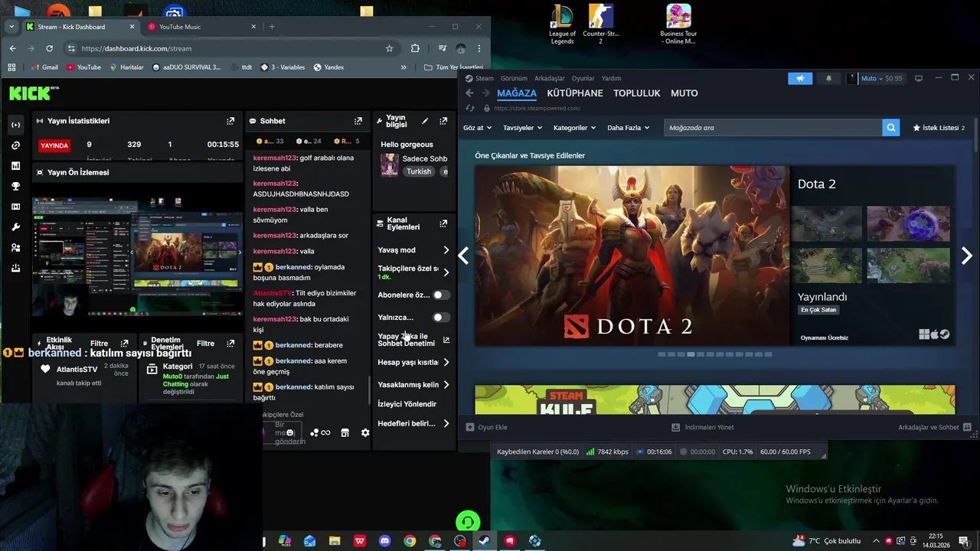
Task: Open chat settings gear icon
Action: click(x=365, y=432)
